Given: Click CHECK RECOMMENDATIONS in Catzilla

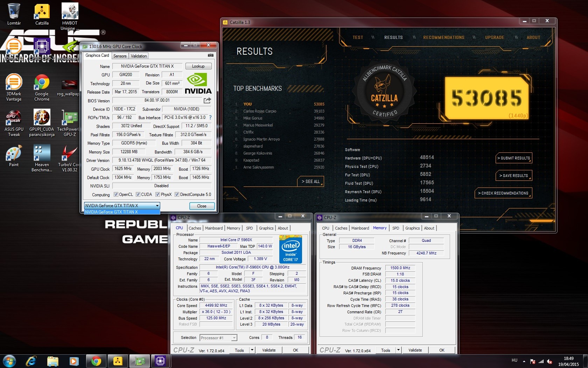Looking at the screenshot, I should pos(503,193).
